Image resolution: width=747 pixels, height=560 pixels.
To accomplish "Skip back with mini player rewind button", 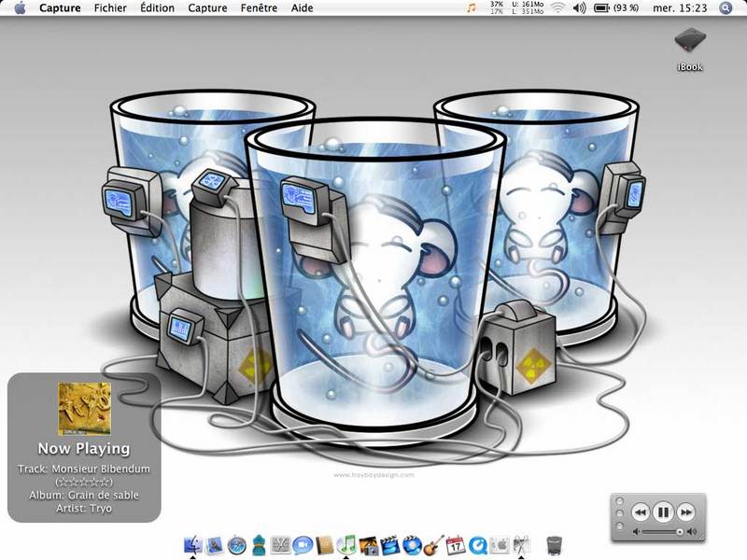I will pos(641,512).
